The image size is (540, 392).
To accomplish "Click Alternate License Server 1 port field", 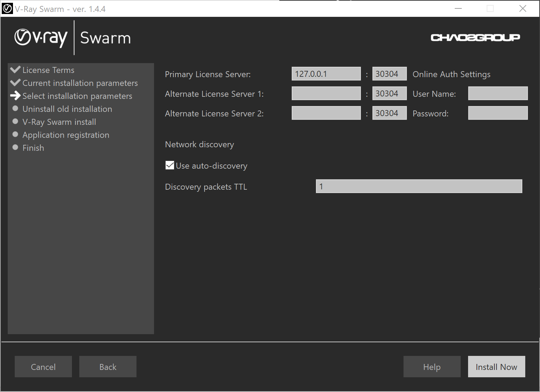I will [389, 94].
